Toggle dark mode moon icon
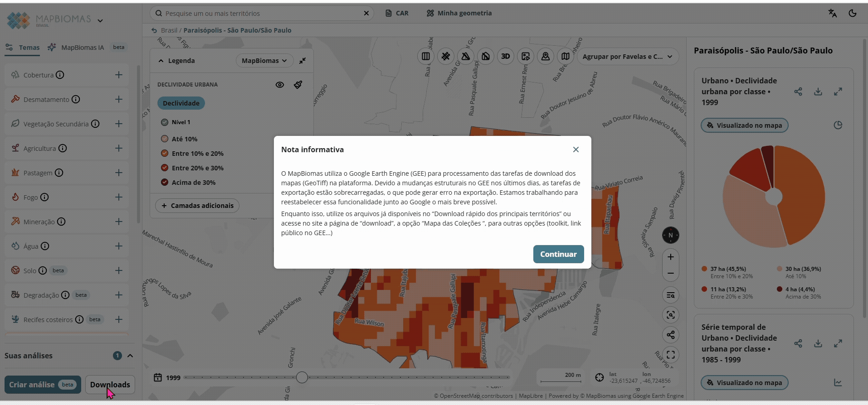Image resolution: width=868 pixels, height=405 pixels. tap(853, 13)
